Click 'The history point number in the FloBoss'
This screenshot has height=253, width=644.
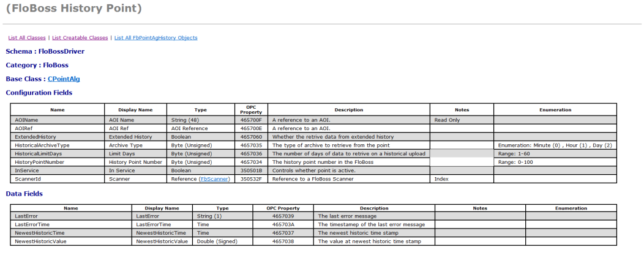tap(349, 162)
